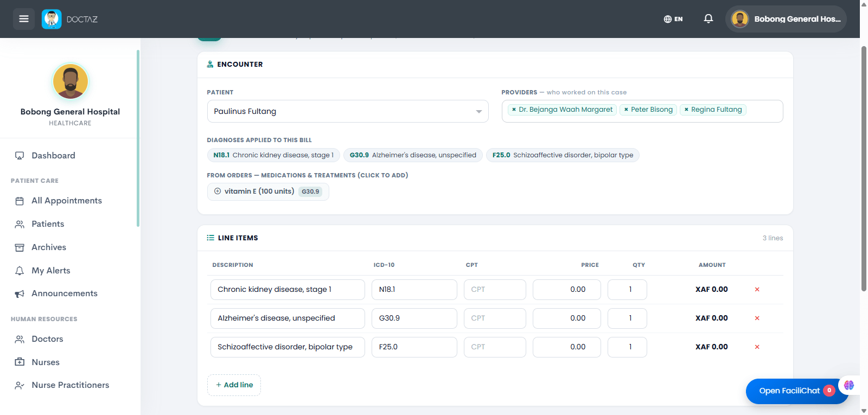Click the DOCTAZ logo icon
868x415 pixels.
click(x=52, y=19)
